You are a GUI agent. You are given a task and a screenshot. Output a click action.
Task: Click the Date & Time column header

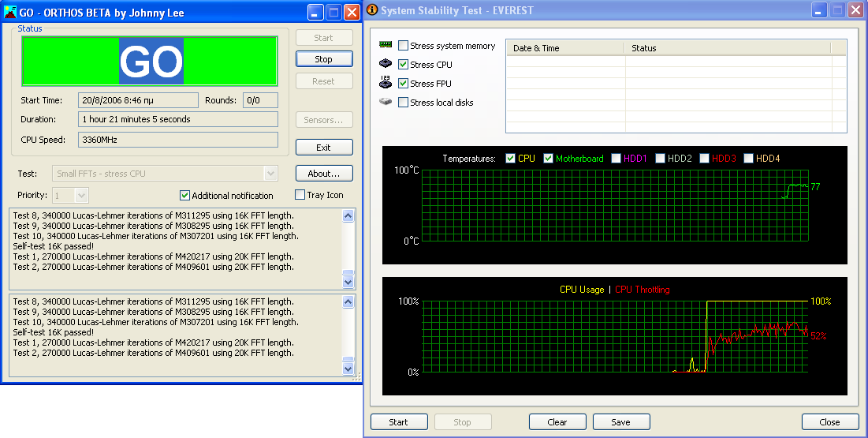coord(565,48)
